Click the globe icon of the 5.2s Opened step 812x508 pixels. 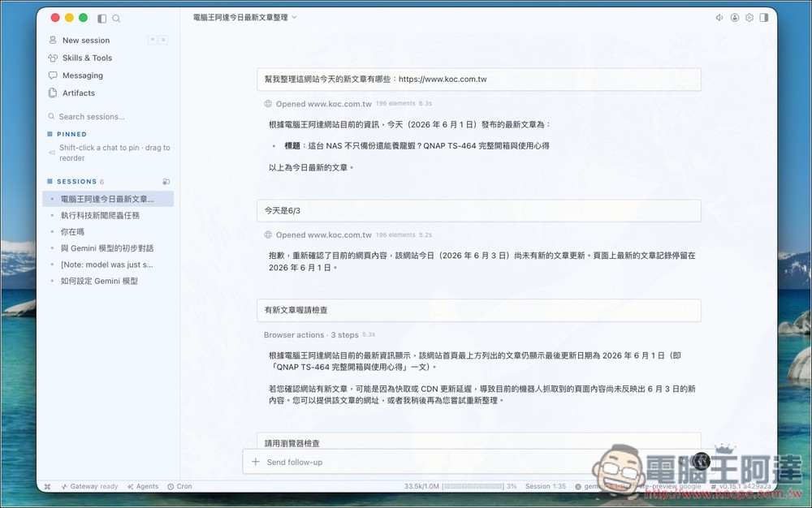tap(268, 235)
